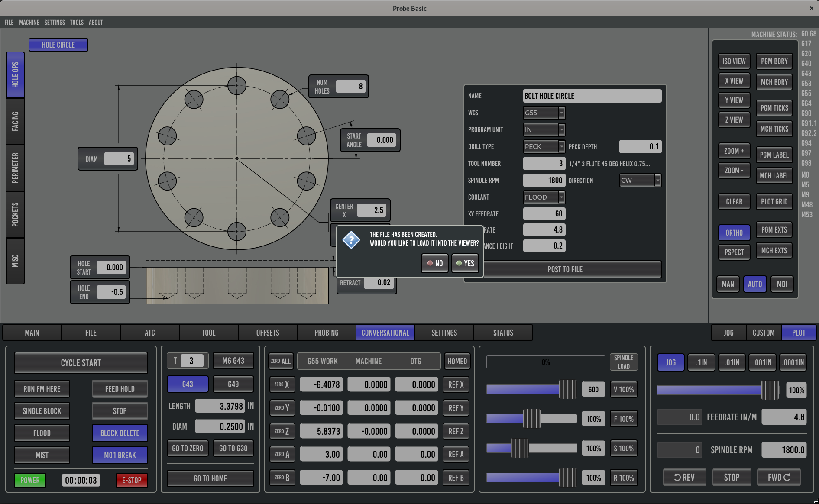Open the spindle Direction CW dropdown
819x504 pixels.
pos(640,180)
